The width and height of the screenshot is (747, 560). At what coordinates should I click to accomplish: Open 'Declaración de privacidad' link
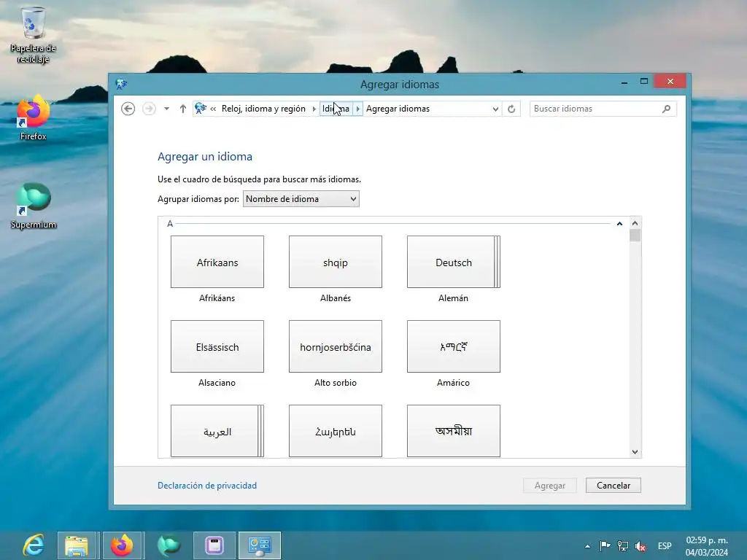click(207, 485)
